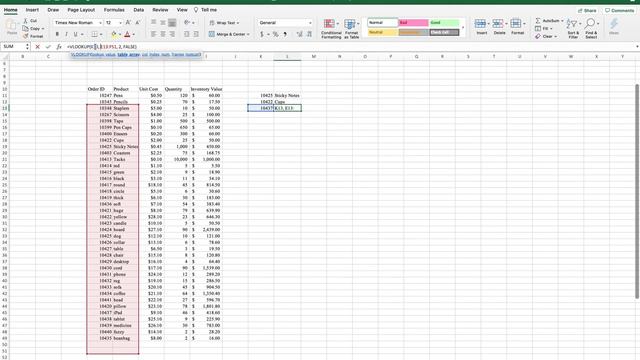The image size is (640, 360).
Task: Align text to middle icon
Action: (163, 23)
